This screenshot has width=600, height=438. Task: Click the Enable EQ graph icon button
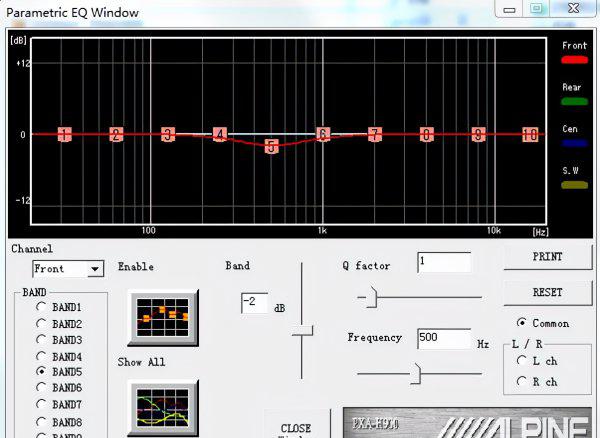pyautogui.click(x=163, y=317)
